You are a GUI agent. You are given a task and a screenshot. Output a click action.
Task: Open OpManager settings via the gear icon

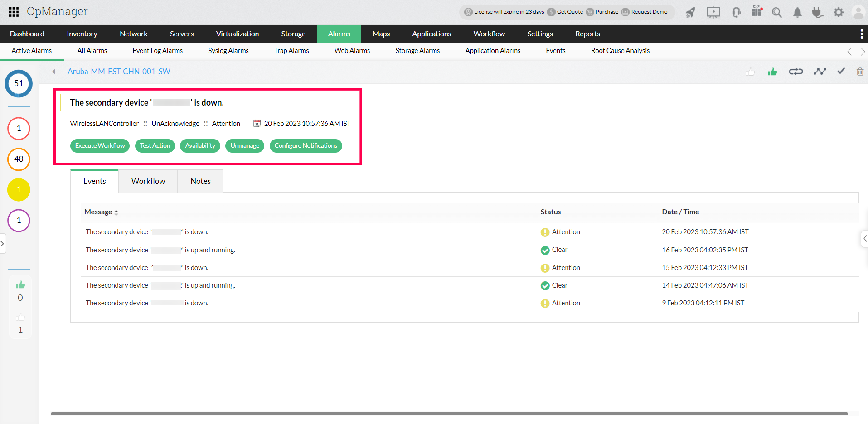click(x=839, y=12)
